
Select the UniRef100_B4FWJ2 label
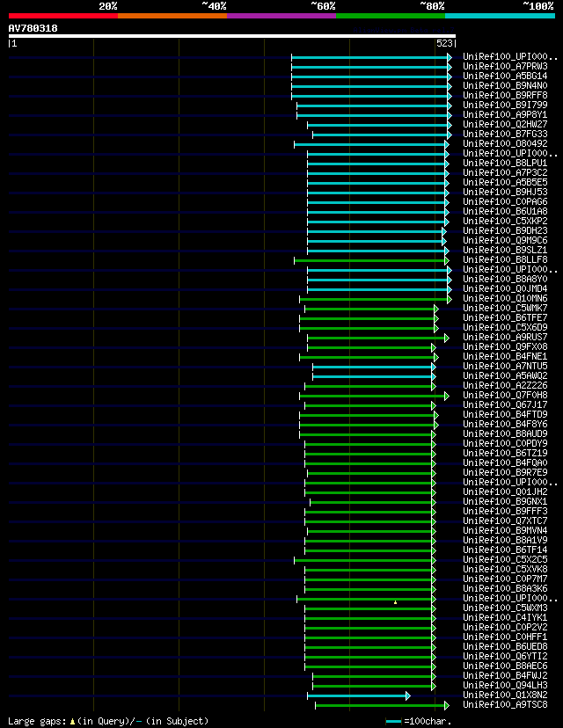[505, 676]
